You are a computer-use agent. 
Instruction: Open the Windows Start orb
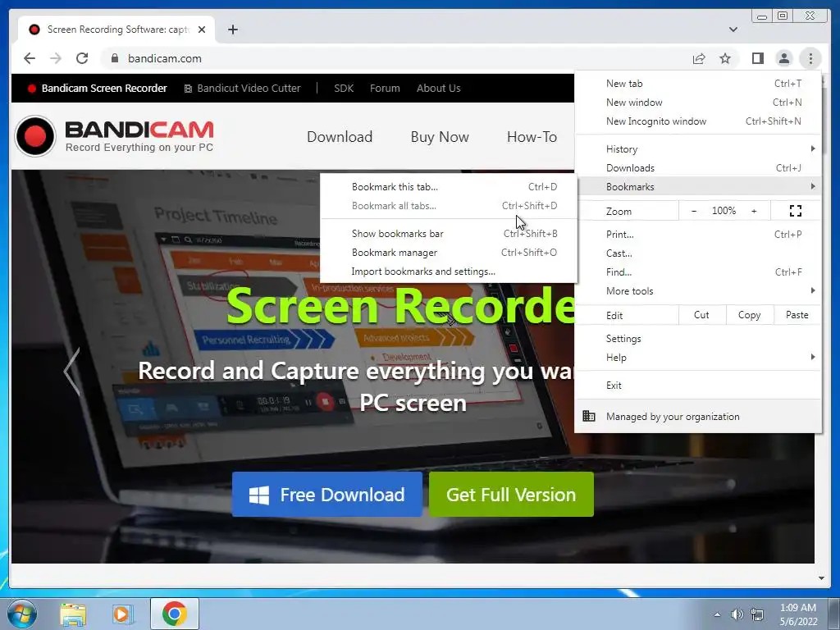click(x=22, y=614)
